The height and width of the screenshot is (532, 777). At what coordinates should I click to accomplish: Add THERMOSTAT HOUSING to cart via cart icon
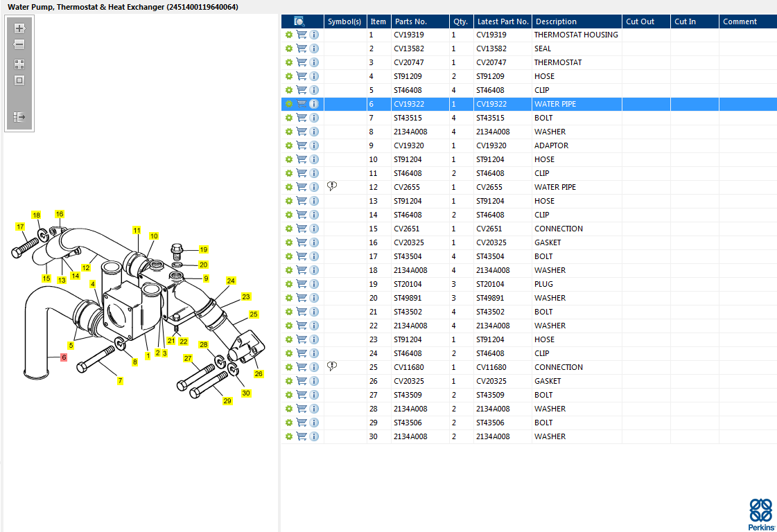tap(302, 35)
